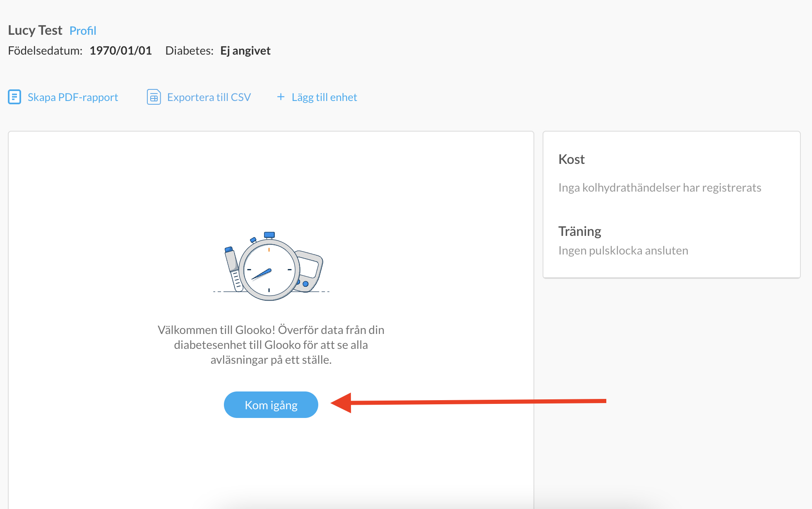The width and height of the screenshot is (812, 509).
Task: Click the CSV export spreadsheet icon
Action: click(154, 97)
